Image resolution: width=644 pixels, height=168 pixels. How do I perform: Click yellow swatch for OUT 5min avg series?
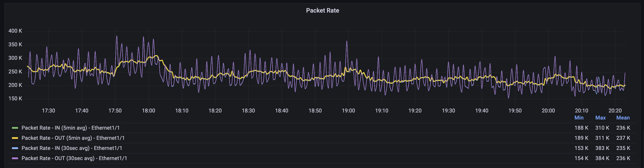(x=15, y=138)
